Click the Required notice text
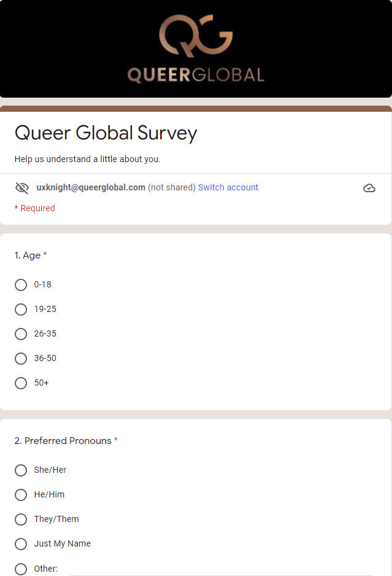Image resolution: width=392 pixels, height=576 pixels. click(35, 208)
